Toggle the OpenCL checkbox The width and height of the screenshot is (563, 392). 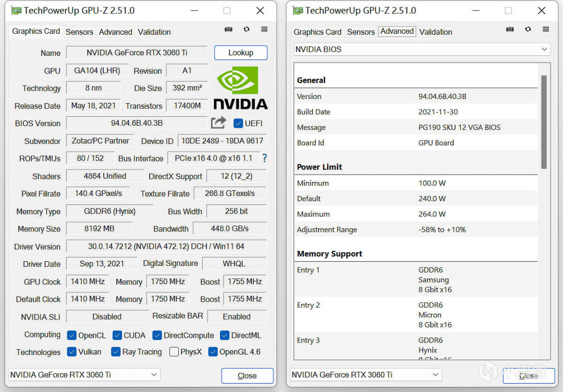point(72,335)
